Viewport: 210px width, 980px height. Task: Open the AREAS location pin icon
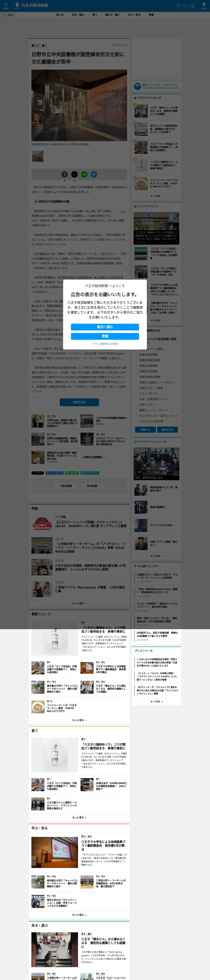click(204, 6)
